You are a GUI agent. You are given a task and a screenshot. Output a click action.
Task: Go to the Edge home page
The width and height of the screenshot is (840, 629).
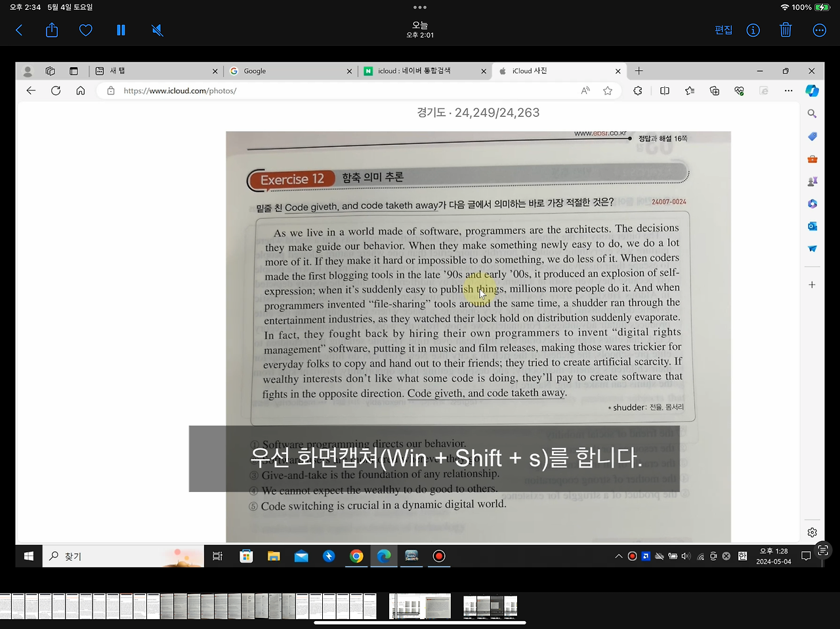(x=81, y=91)
